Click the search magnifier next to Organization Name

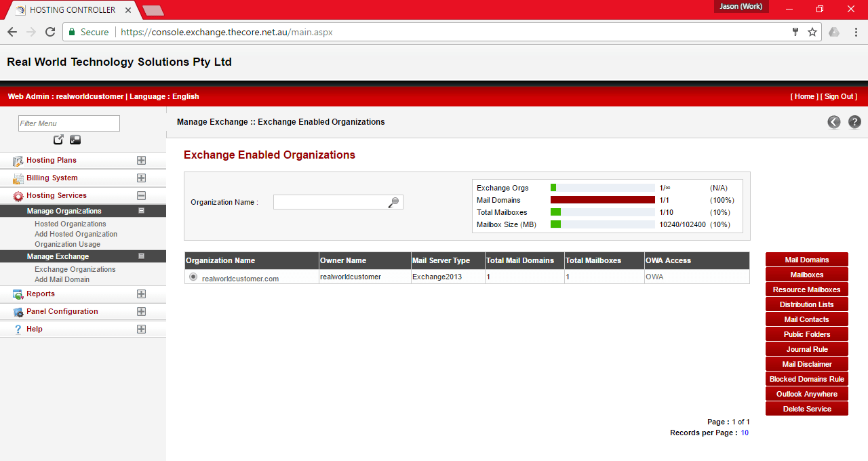394,201
